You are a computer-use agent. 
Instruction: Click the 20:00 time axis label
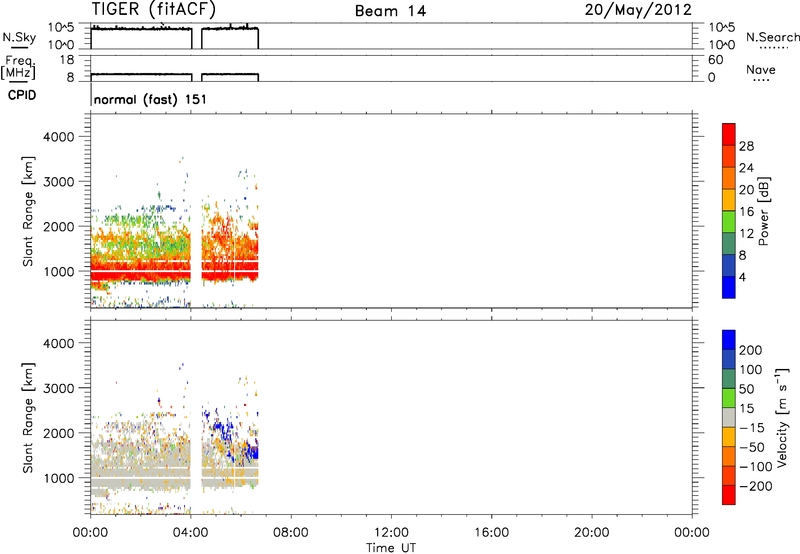(591, 533)
